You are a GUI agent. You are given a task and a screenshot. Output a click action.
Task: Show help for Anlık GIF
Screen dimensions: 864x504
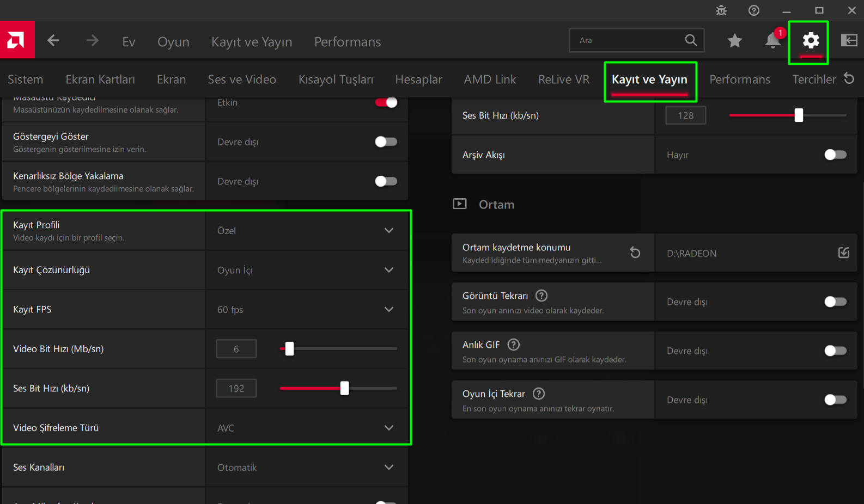(514, 345)
